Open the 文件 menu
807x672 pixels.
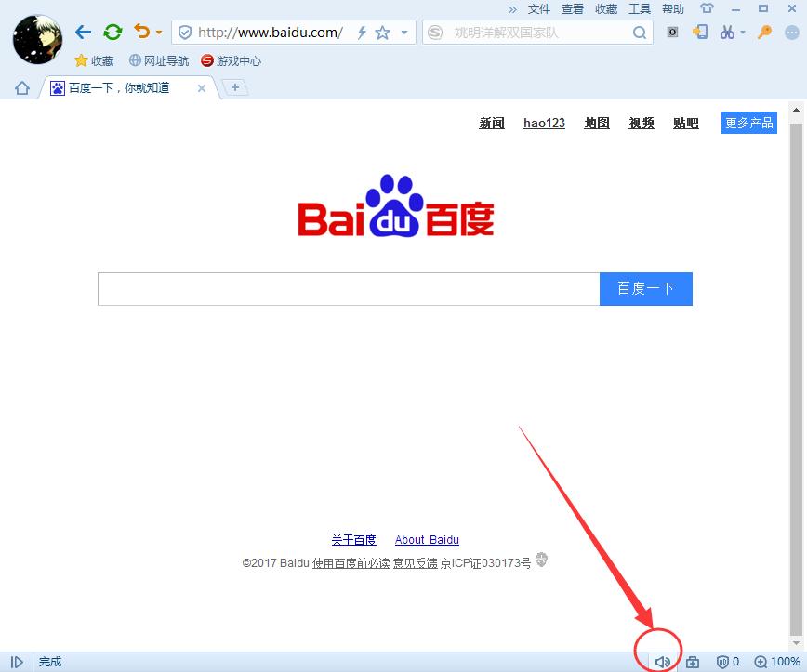[x=539, y=8]
